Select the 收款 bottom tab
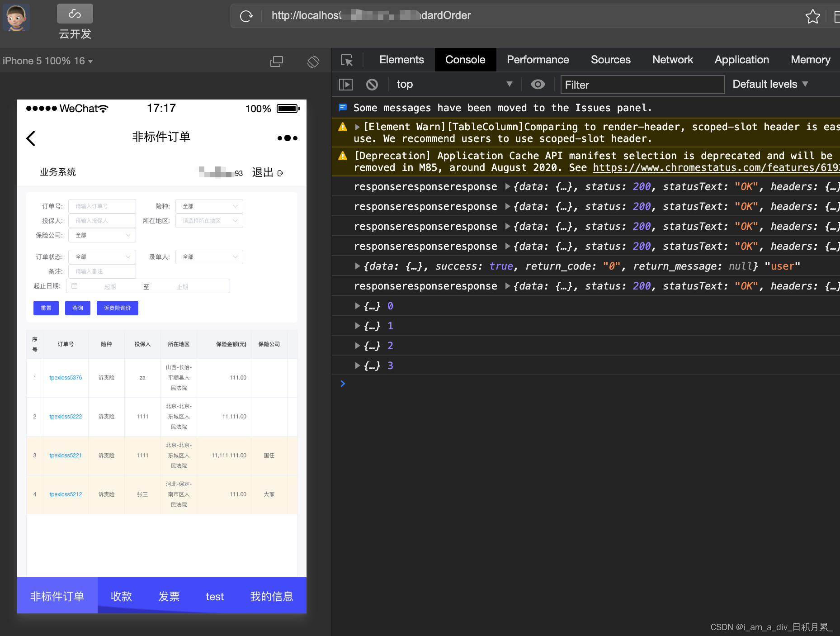The width and height of the screenshot is (840, 636). [121, 596]
